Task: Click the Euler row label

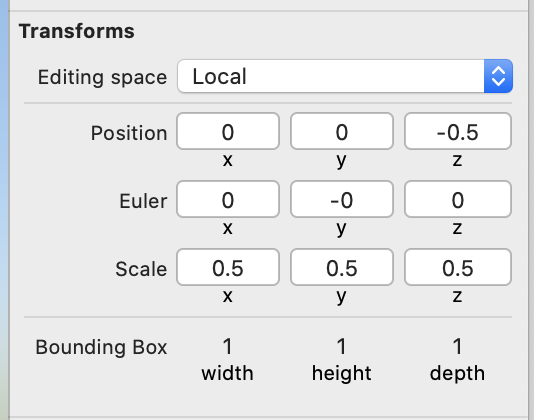Action: coord(143,201)
